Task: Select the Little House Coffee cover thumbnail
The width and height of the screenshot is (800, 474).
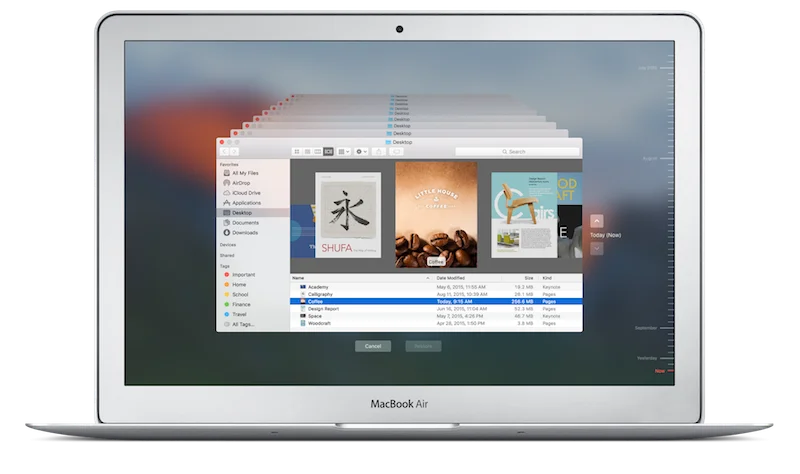Action: pyautogui.click(x=436, y=215)
